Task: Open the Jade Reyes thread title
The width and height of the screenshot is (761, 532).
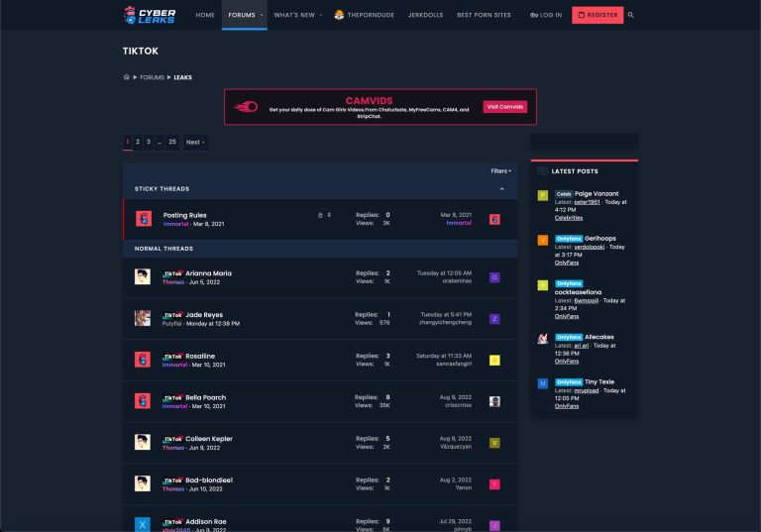Action: point(204,314)
